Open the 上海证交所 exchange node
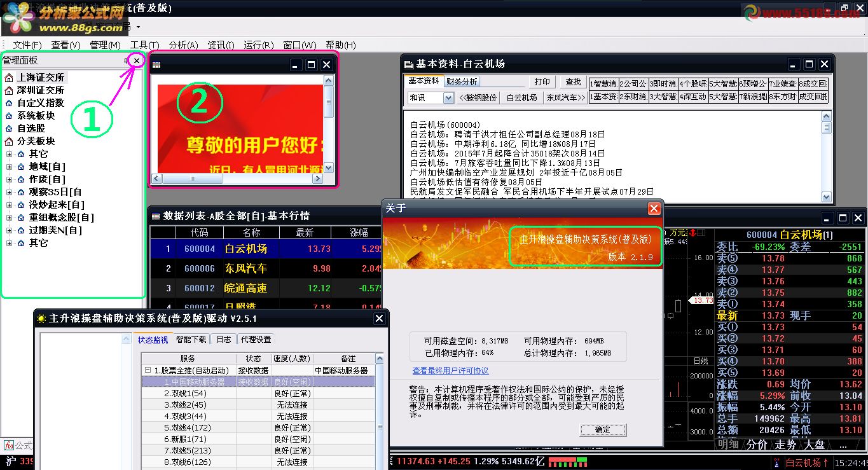The height and width of the screenshot is (470, 868). (x=41, y=78)
